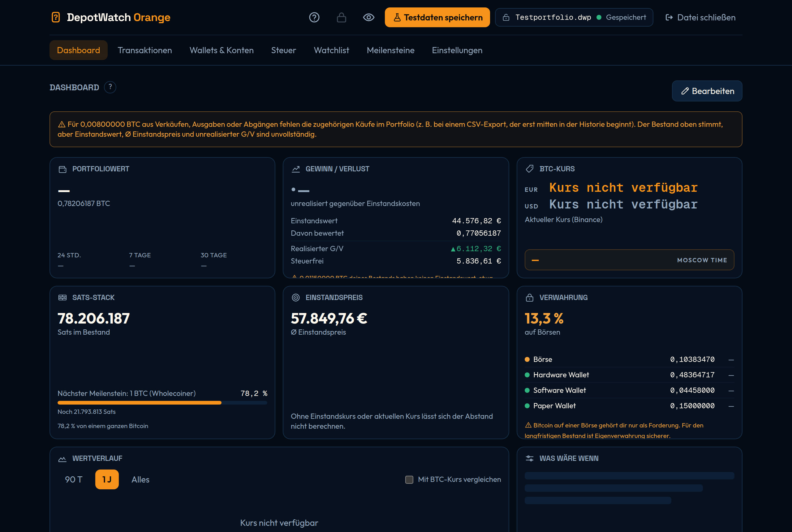
Task: Switch to the Transaktionen tab
Action: pyautogui.click(x=144, y=50)
